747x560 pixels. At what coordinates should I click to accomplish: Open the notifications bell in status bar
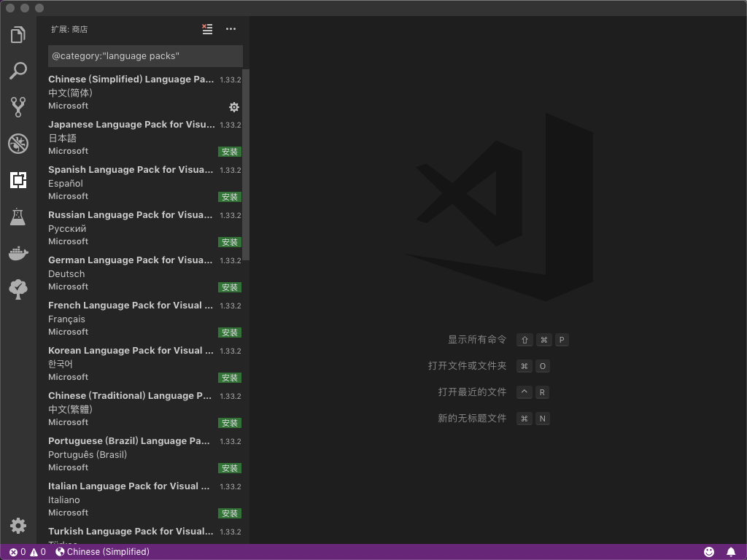click(731, 552)
